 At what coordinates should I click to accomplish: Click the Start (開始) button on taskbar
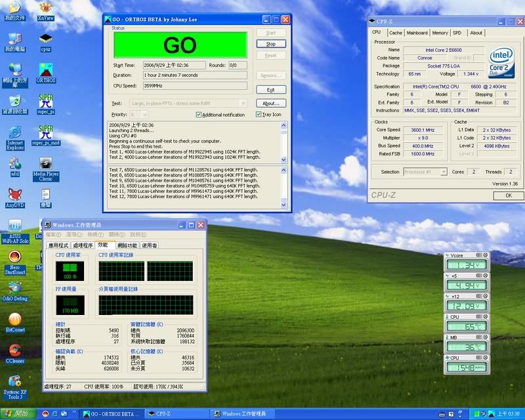18,414
